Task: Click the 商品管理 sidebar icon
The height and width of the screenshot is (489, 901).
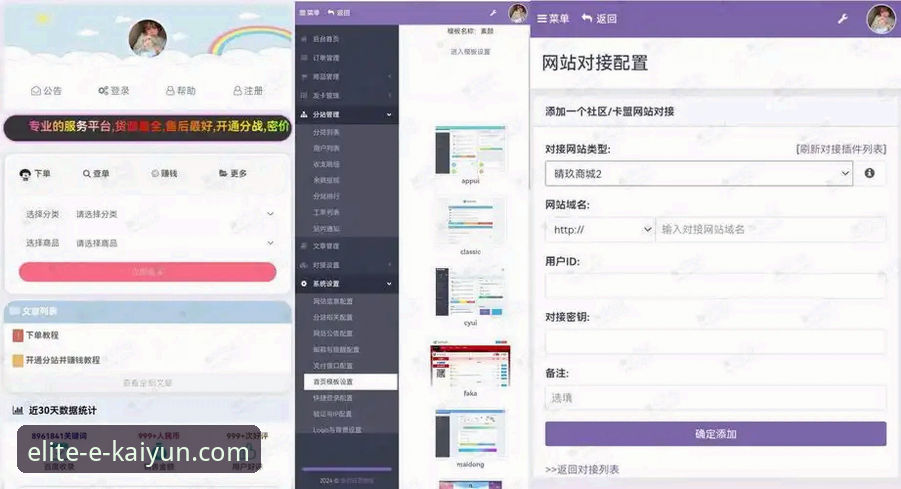Action: point(304,76)
